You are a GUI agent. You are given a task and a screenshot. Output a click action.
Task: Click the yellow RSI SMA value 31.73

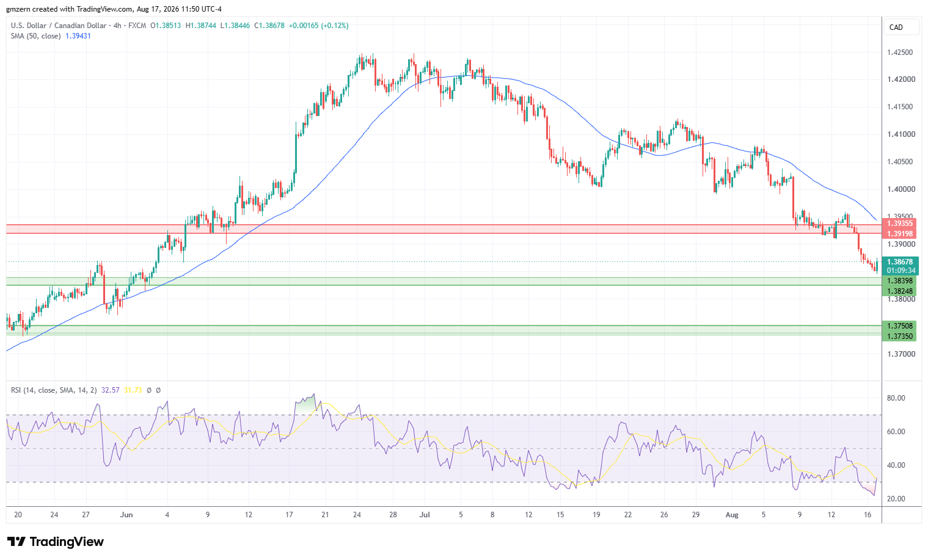click(133, 390)
